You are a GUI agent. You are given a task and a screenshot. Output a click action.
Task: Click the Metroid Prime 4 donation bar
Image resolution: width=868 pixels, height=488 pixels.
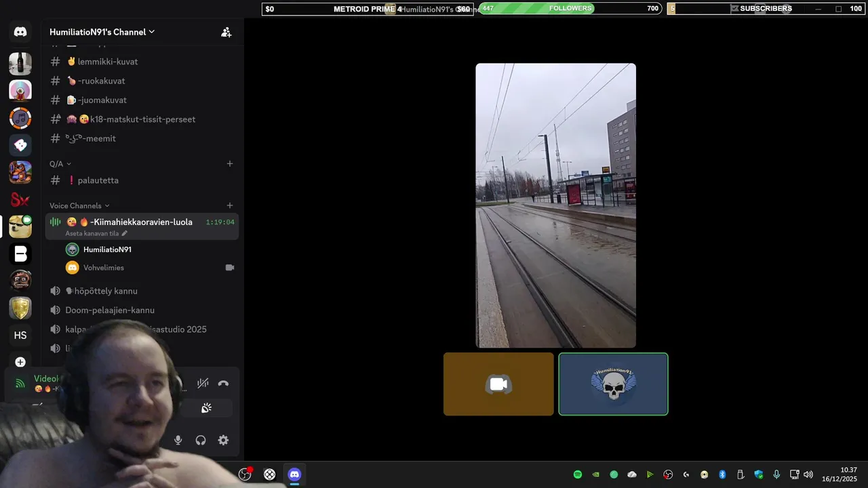point(368,9)
